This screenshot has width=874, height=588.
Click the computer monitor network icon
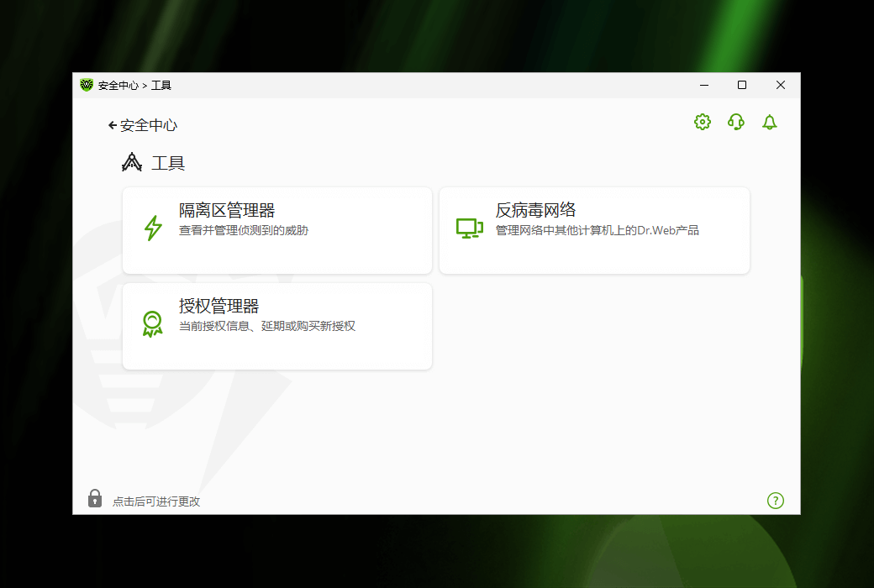coord(469,228)
